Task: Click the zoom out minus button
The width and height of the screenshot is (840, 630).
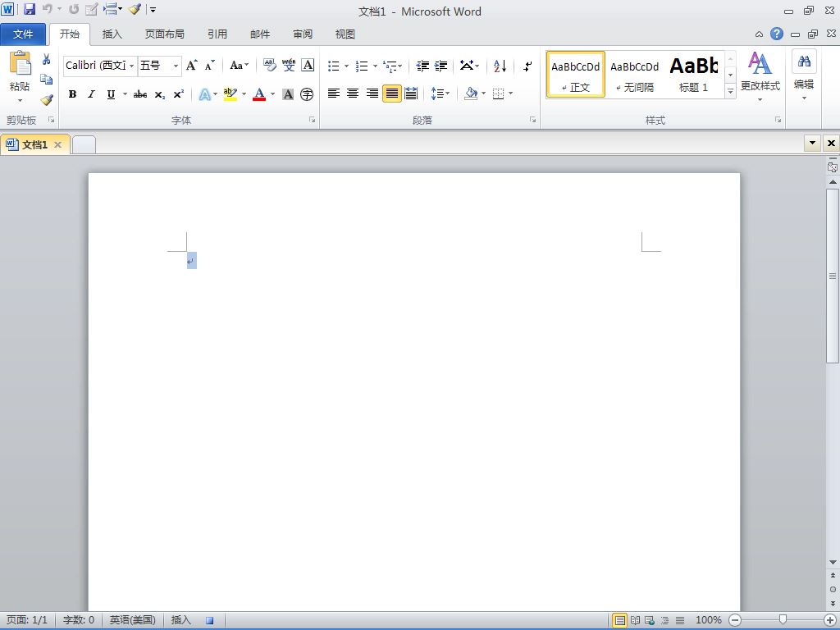Action: coord(736,620)
